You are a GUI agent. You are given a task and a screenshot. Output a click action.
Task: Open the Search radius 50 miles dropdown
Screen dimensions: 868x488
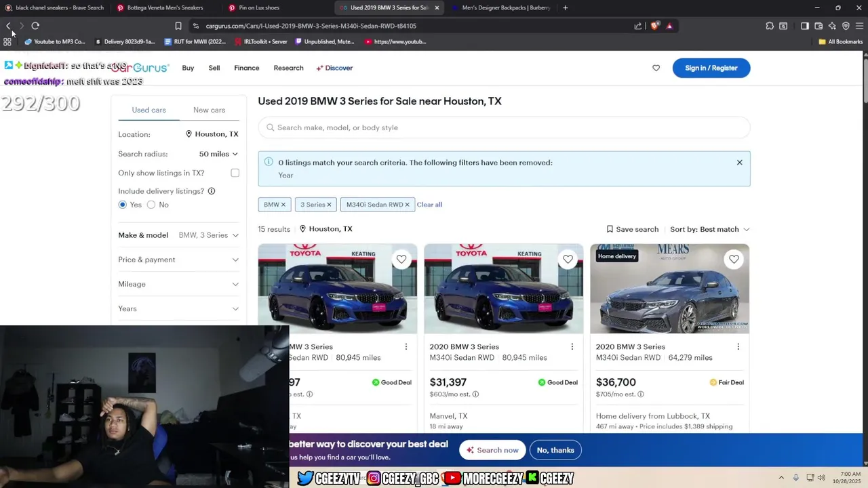coord(218,154)
